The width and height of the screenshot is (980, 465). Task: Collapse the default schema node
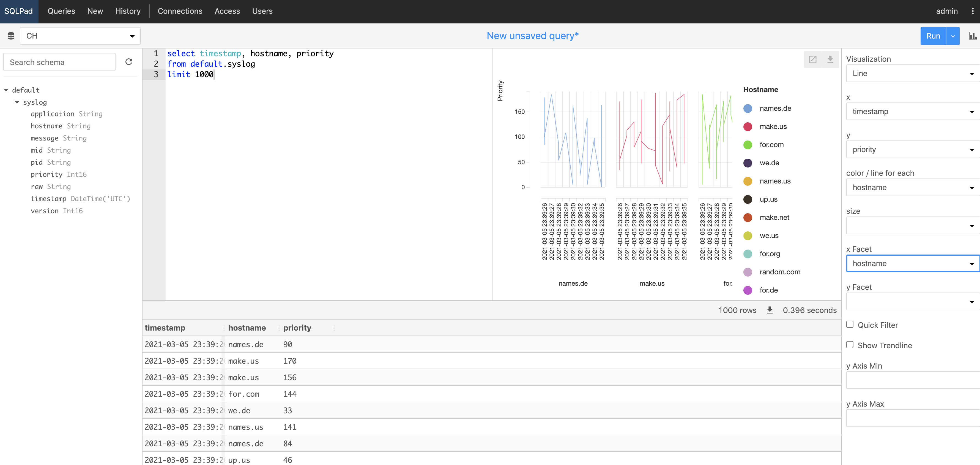6,90
